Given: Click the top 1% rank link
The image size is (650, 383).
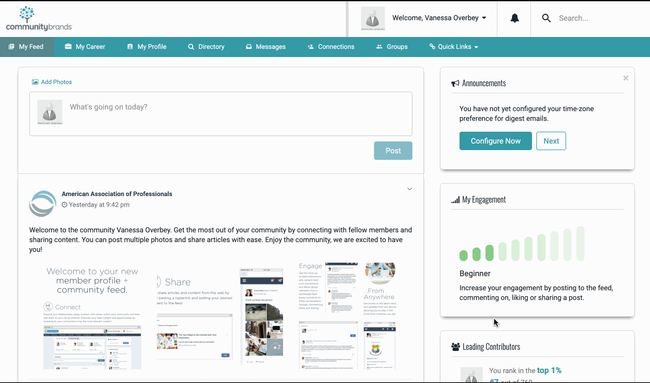Looking at the screenshot, I should pyautogui.click(x=549, y=371).
